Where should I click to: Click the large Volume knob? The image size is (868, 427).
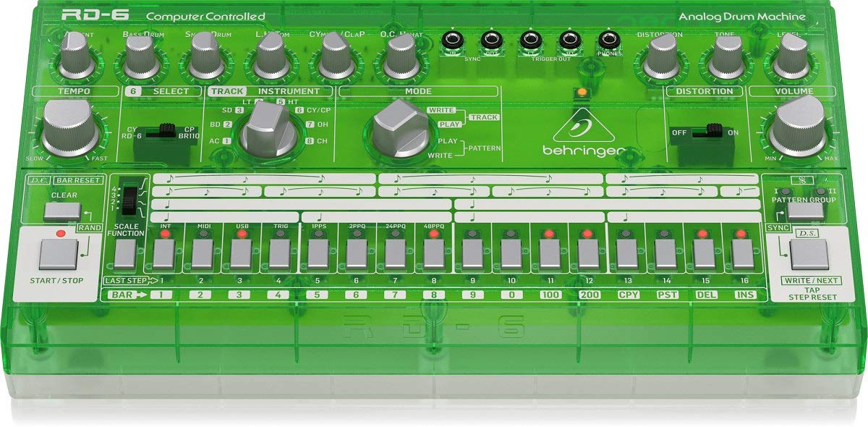tap(798, 128)
